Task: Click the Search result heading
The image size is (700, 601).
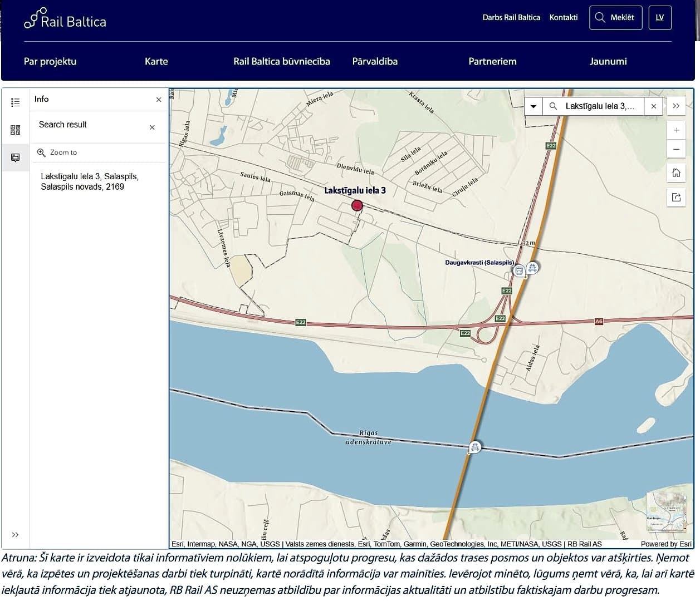Action: click(x=63, y=125)
